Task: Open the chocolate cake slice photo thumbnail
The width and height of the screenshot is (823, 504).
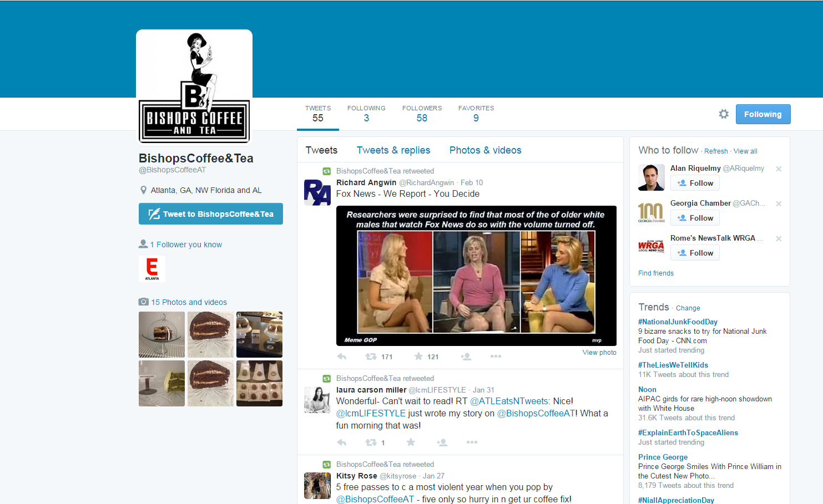Action: coord(210,334)
